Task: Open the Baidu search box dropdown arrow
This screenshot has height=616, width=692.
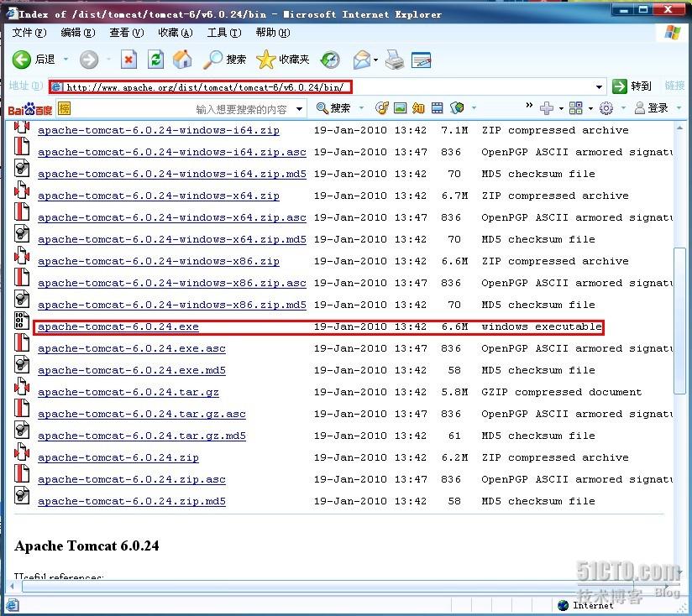Action: [299, 109]
